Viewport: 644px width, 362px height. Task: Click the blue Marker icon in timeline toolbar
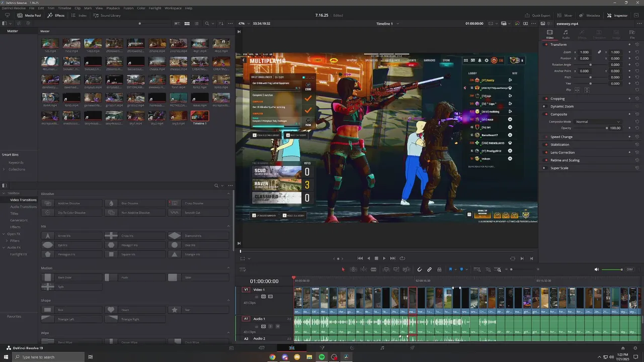(461, 269)
